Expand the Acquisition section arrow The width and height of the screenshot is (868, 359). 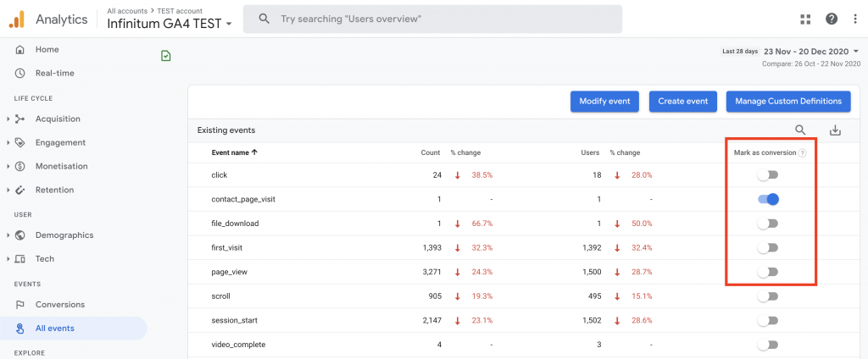8,119
